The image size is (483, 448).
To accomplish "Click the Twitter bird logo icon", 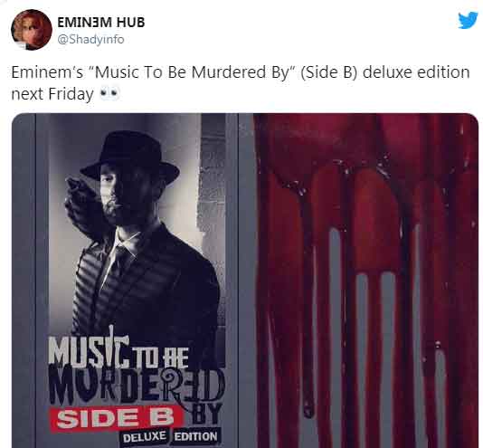I will (x=468, y=21).
